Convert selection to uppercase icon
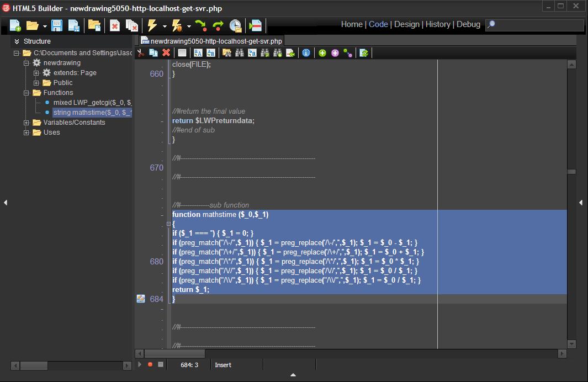Image resolution: width=588 pixels, height=382 pixels. click(x=198, y=53)
